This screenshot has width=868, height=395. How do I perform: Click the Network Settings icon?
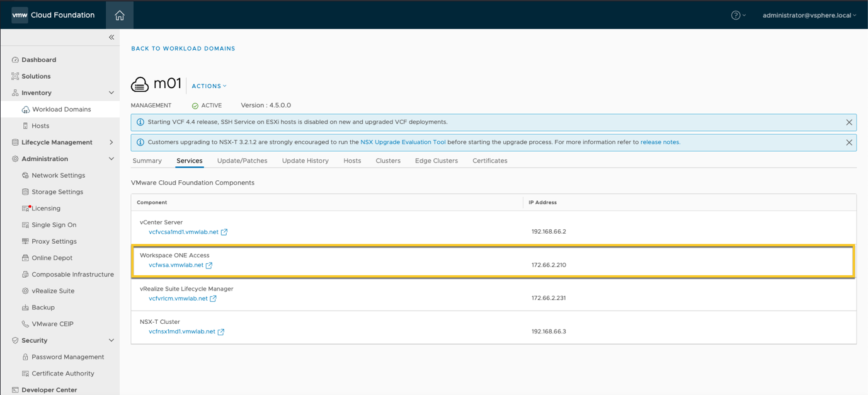click(x=25, y=175)
